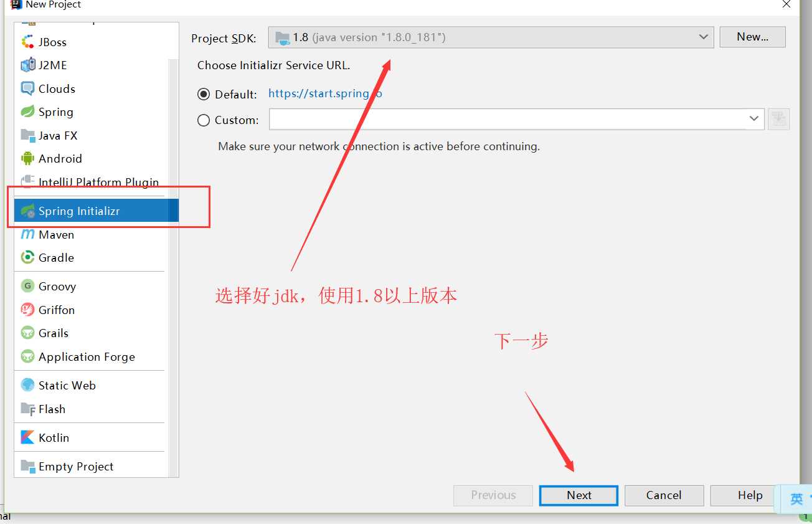The image size is (812, 524).
Task: Click the Static Web globe icon
Action: pyautogui.click(x=27, y=385)
